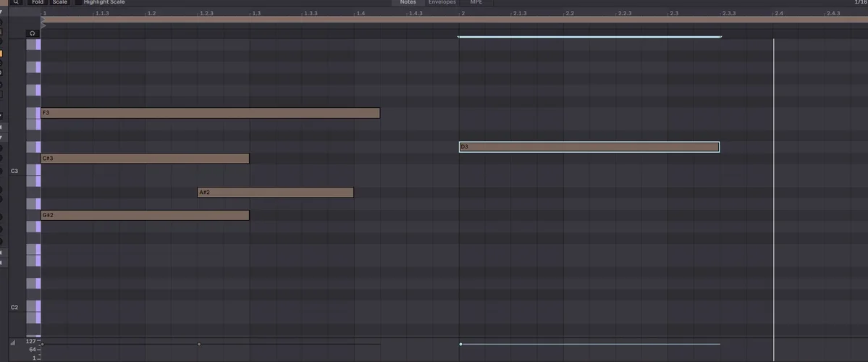Click the left note stretch marker handle
The image size is (868, 362).
point(459,37)
